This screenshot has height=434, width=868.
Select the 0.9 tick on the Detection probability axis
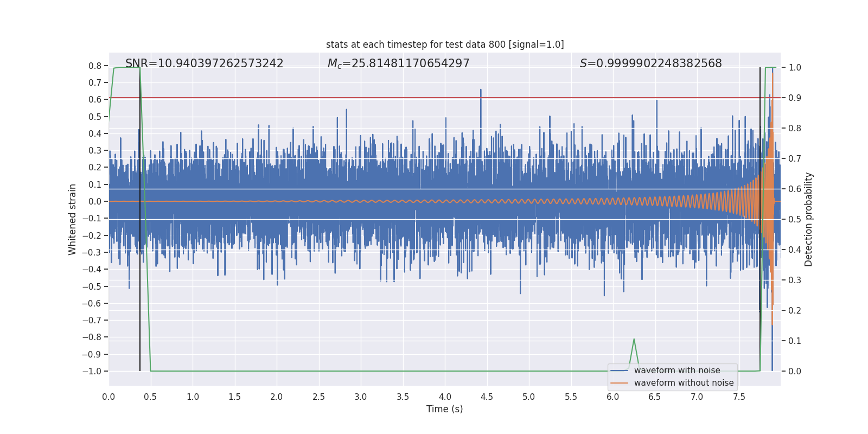click(795, 98)
